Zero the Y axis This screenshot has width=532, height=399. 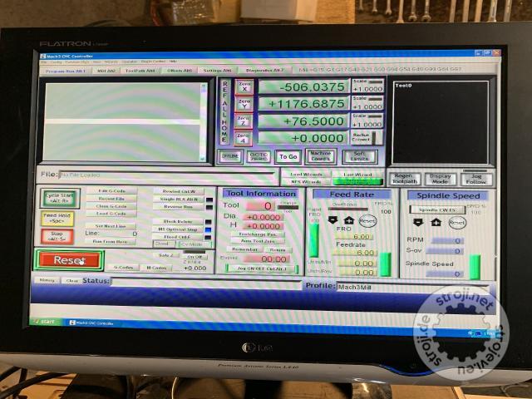coord(244,104)
